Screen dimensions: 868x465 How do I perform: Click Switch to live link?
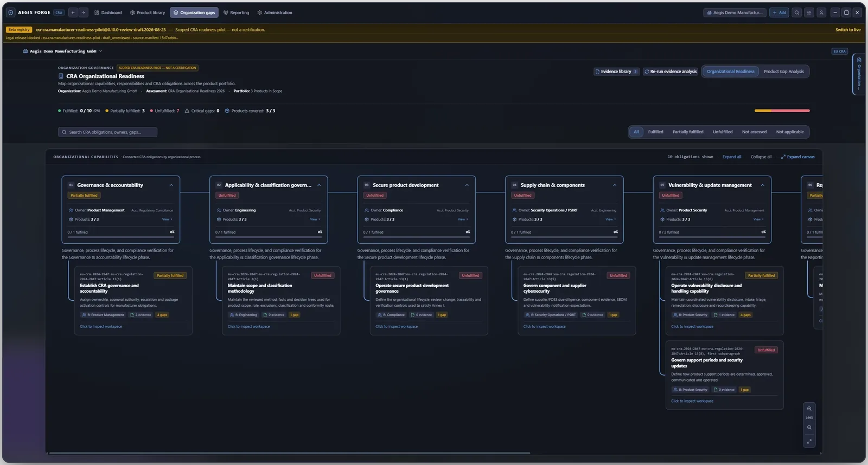(x=848, y=30)
